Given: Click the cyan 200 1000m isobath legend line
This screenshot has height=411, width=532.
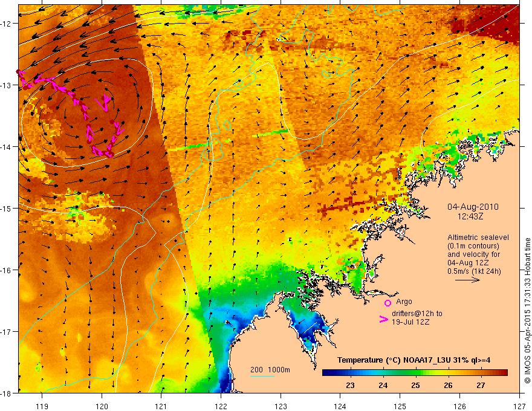Looking at the screenshot, I should [x=262, y=376].
